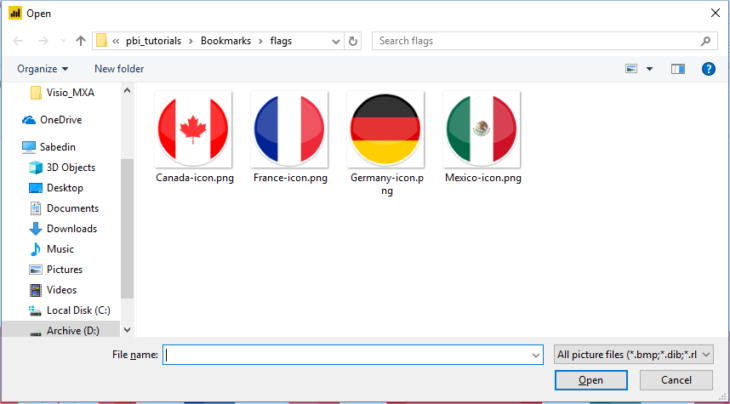Select the Mexico flag thumbnail
The height and width of the screenshot is (404, 730).
coord(482,129)
